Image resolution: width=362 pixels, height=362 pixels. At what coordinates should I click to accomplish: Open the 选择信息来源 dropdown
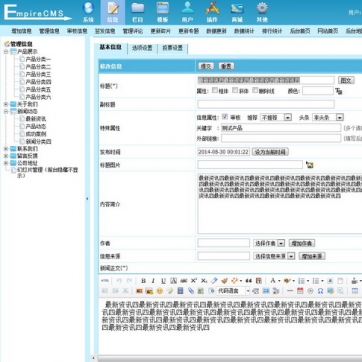(x=274, y=256)
